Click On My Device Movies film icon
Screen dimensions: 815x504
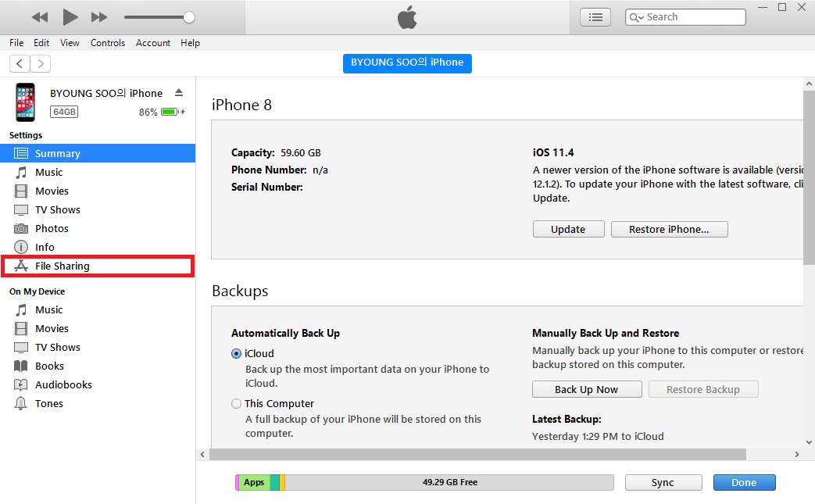(x=21, y=328)
